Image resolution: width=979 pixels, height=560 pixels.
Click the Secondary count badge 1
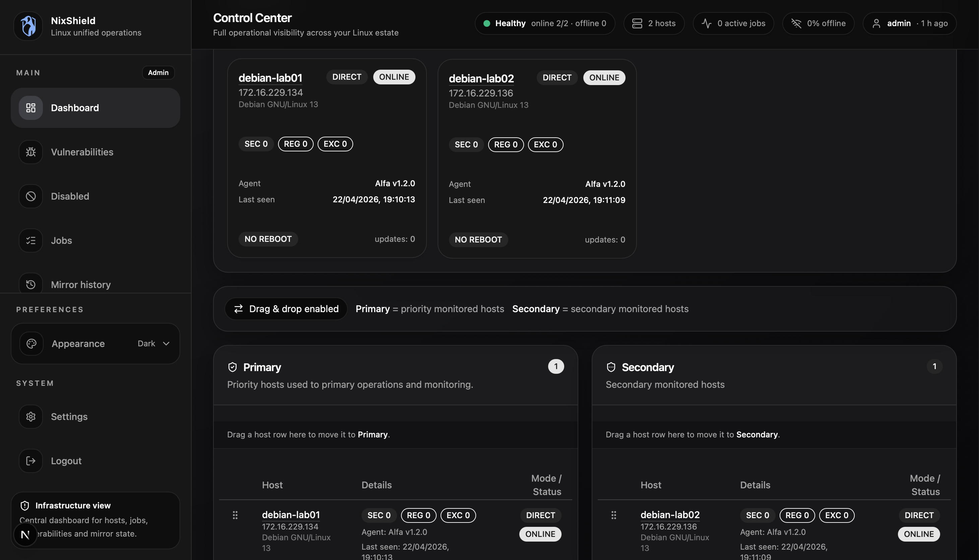[934, 366]
